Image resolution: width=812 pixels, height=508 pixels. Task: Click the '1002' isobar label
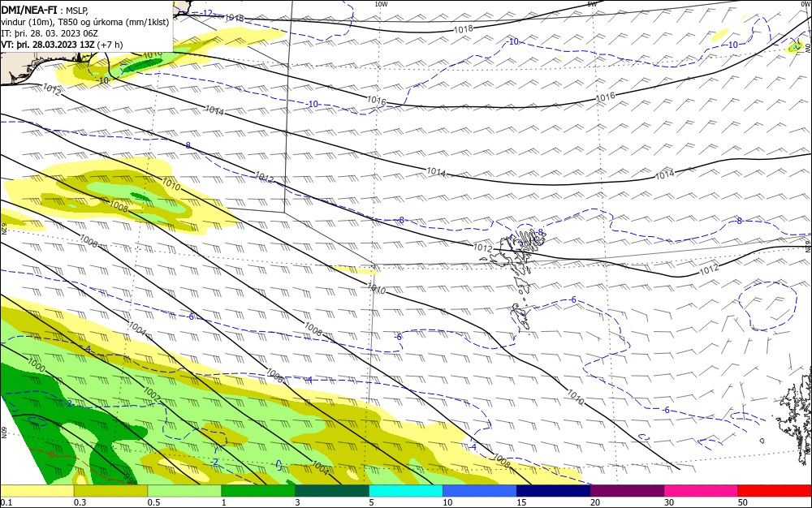(x=152, y=394)
